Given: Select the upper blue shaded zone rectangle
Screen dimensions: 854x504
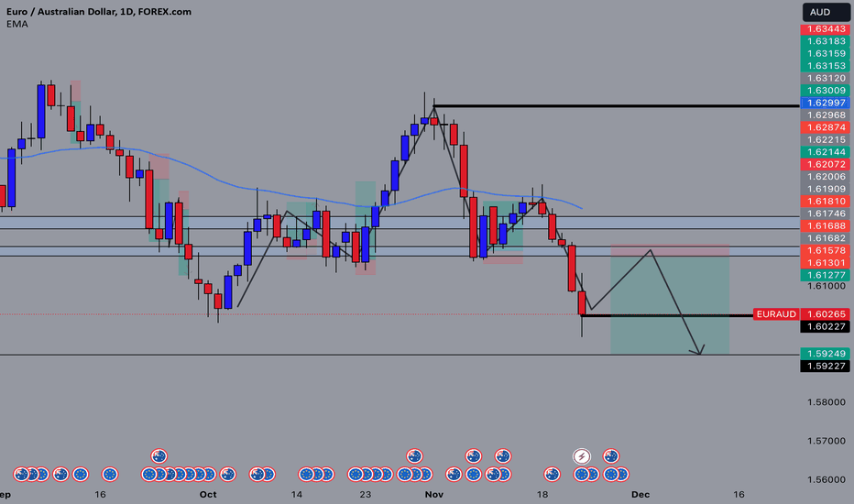Looking at the screenshot, I should point(400,223).
